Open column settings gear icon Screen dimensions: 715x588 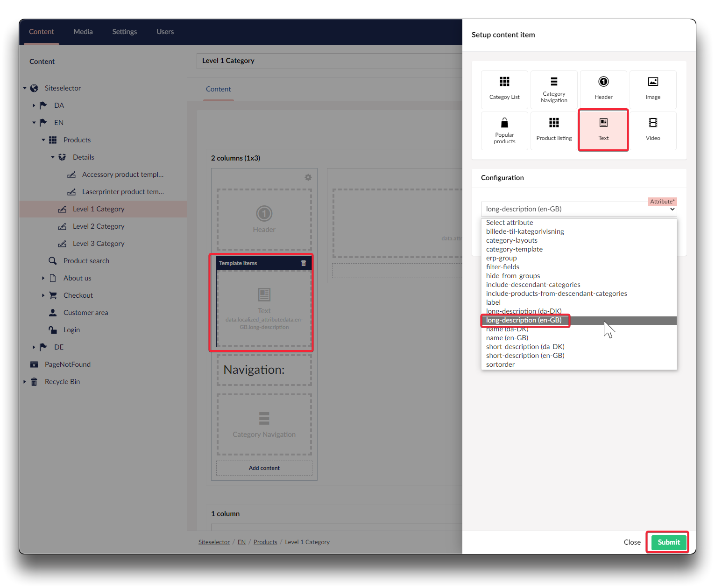point(308,177)
